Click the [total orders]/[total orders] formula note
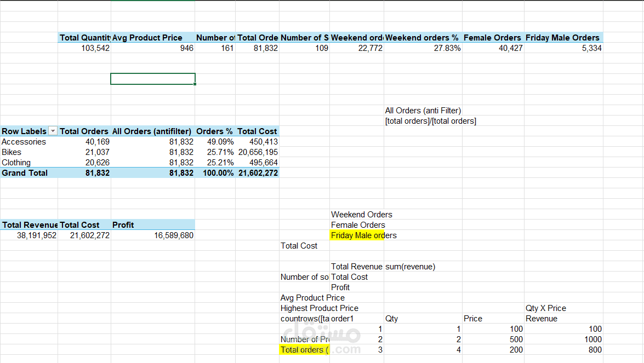The height and width of the screenshot is (363, 644). tap(430, 121)
